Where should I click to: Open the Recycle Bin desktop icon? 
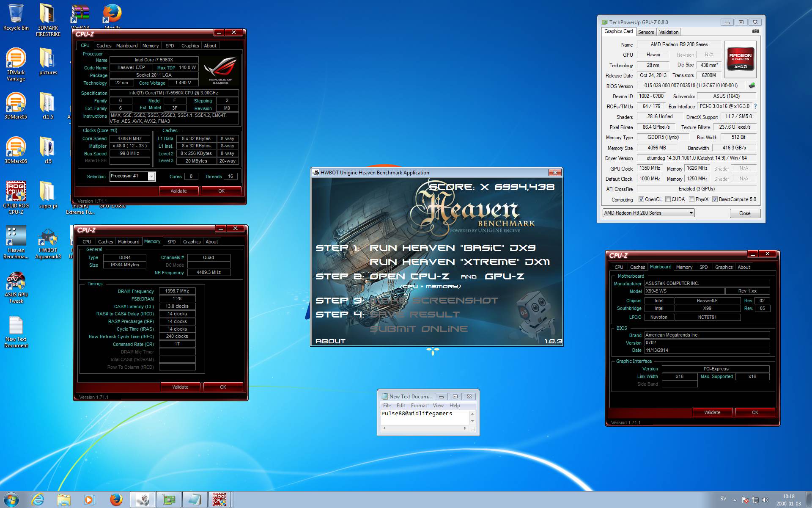(16, 17)
